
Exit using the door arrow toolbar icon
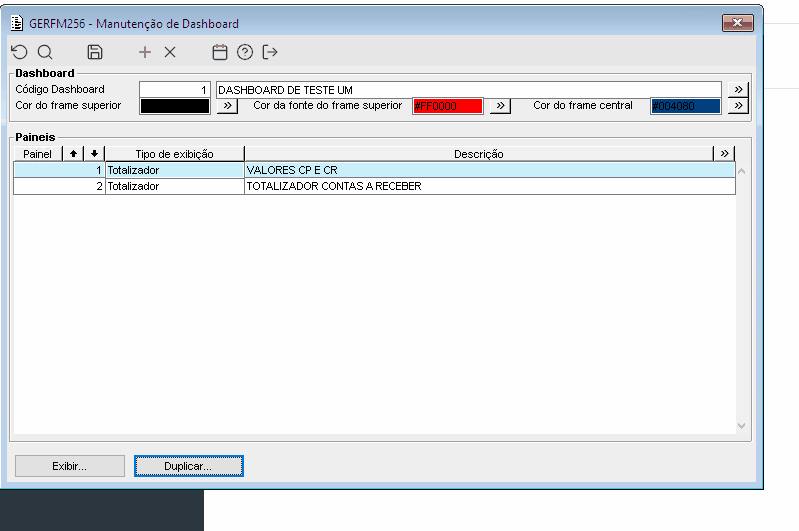270,52
